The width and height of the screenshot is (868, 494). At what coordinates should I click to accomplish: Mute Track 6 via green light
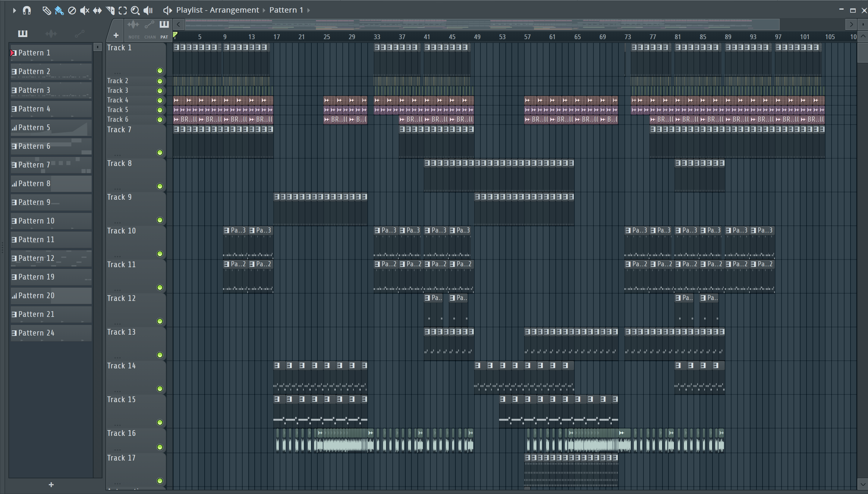pos(159,119)
